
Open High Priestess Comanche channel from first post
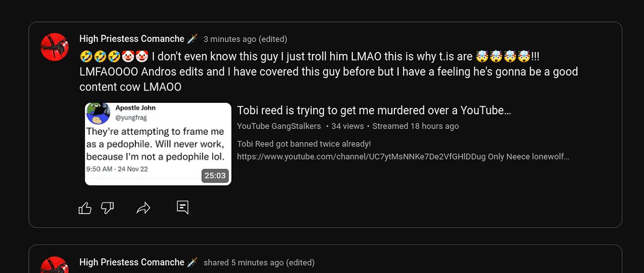(x=132, y=39)
